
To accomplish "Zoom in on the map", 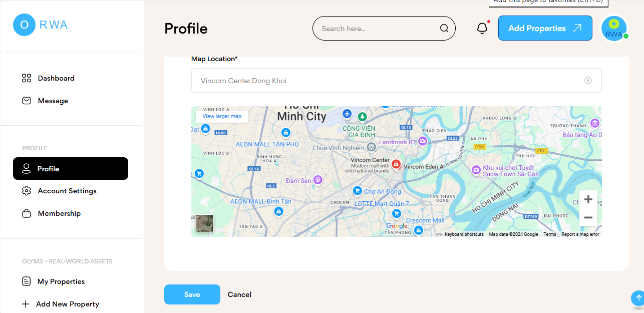I will (x=588, y=199).
